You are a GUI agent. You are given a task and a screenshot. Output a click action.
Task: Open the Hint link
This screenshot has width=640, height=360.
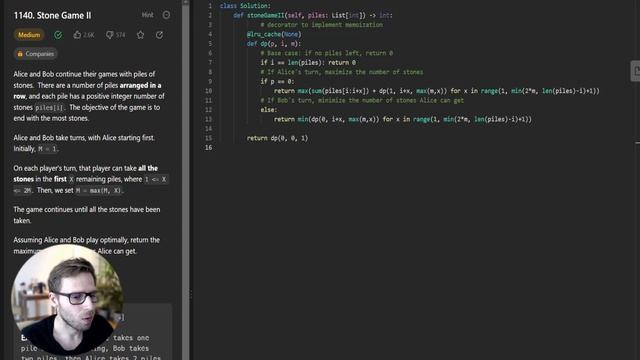click(147, 15)
